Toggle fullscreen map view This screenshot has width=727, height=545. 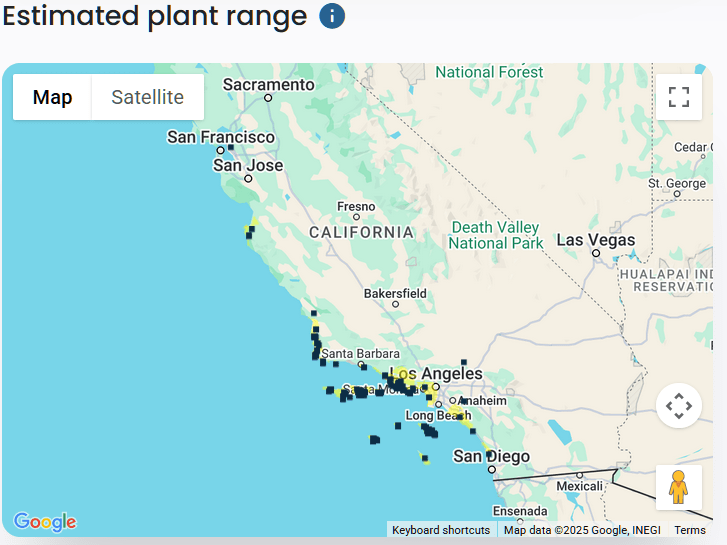pos(679,97)
